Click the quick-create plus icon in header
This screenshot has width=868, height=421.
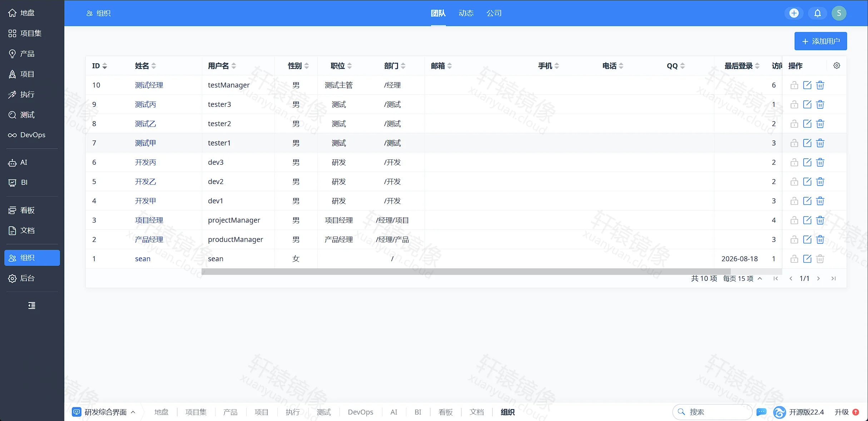coord(794,13)
